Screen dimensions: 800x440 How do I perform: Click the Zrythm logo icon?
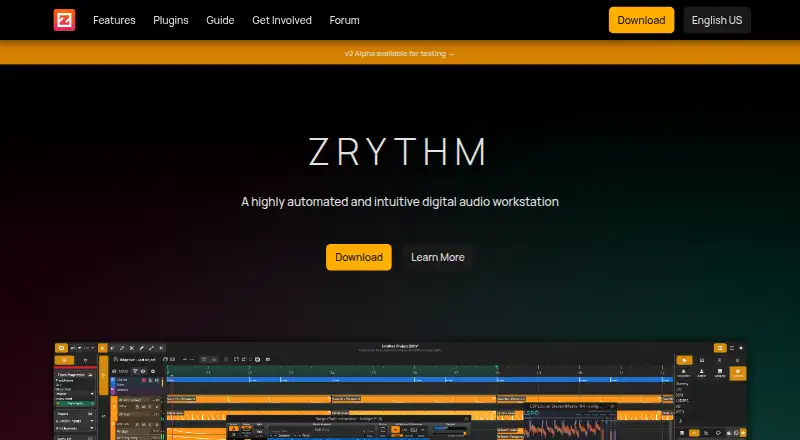[x=64, y=20]
